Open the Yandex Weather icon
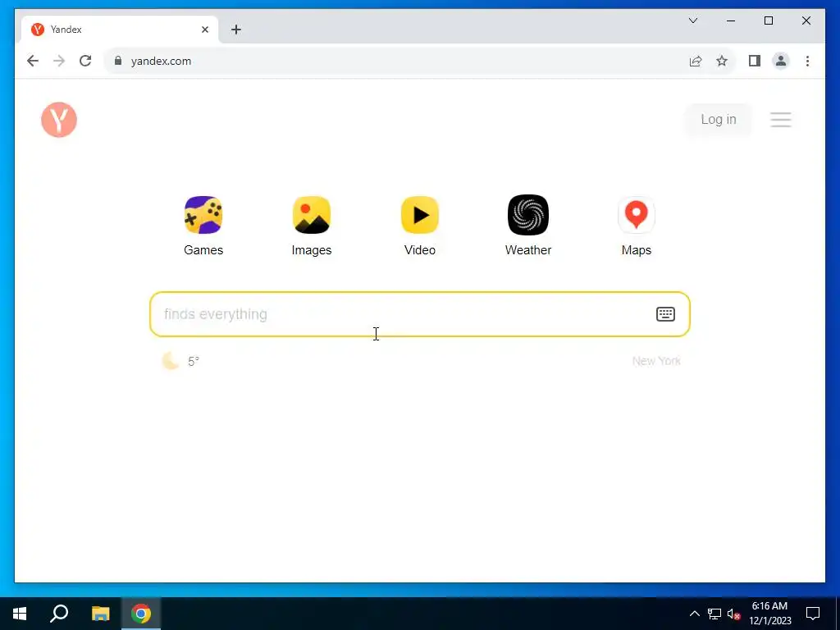This screenshot has width=840, height=630. coord(528,215)
